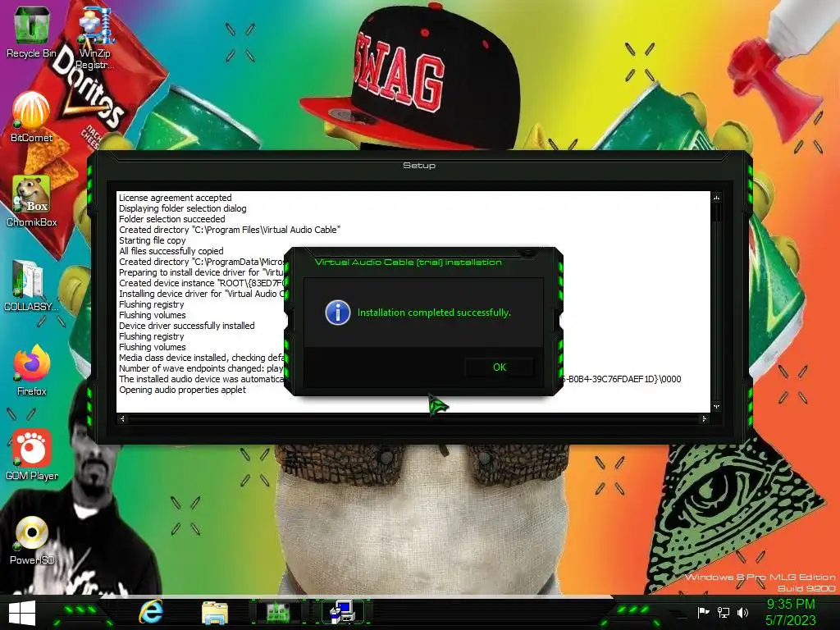Click the Setup log scroll-down arrow

pos(716,407)
